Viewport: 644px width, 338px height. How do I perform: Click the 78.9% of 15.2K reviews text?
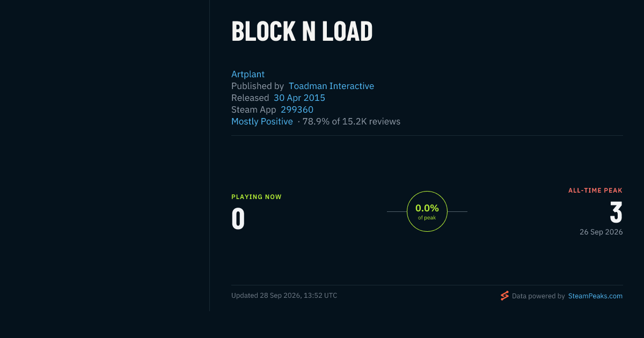(x=352, y=121)
